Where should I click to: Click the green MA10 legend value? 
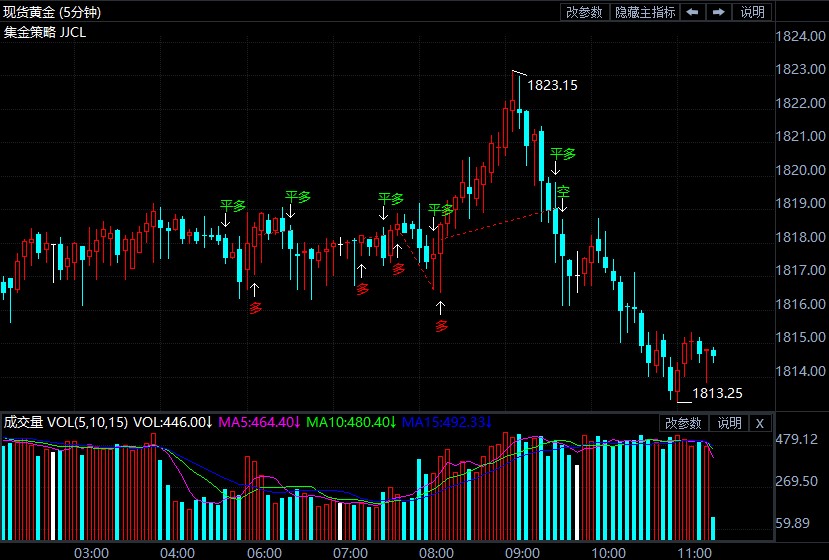point(348,423)
